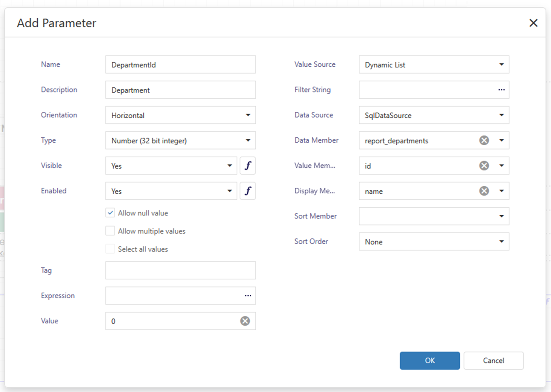Clear the Value Member id selection

coord(484,166)
